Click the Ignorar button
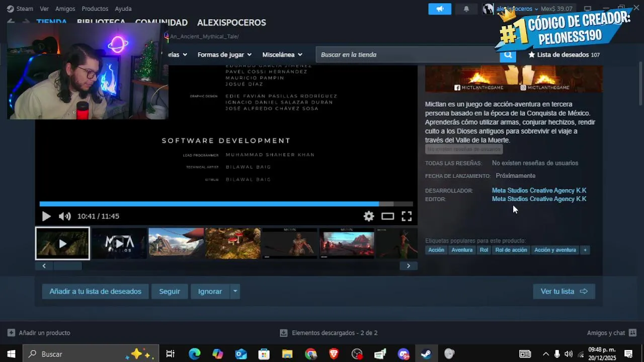The width and height of the screenshot is (644, 362). pos(210,291)
